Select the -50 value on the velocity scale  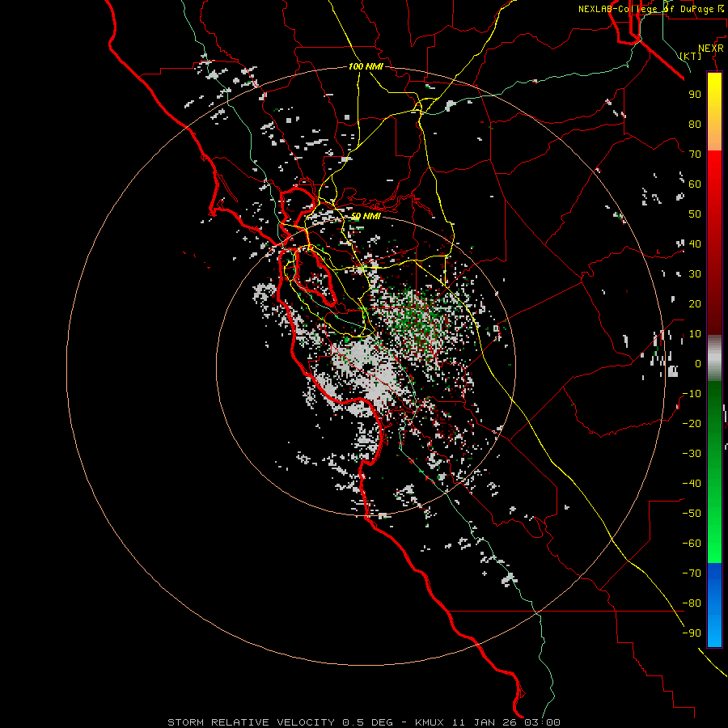pos(692,514)
